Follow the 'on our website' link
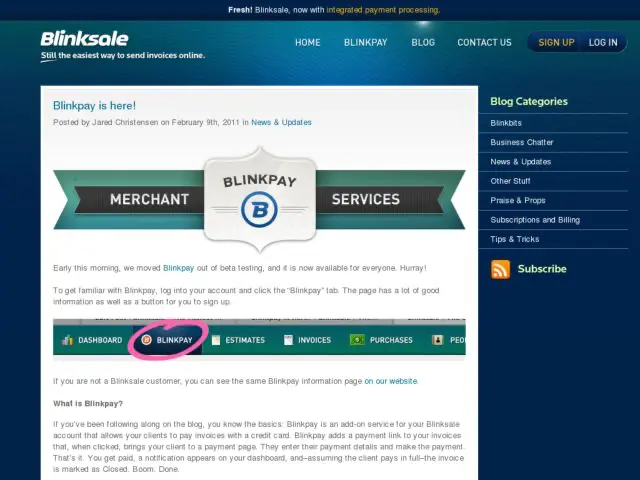This screenshot has width=640, height=480. click(x=391, y=381)
